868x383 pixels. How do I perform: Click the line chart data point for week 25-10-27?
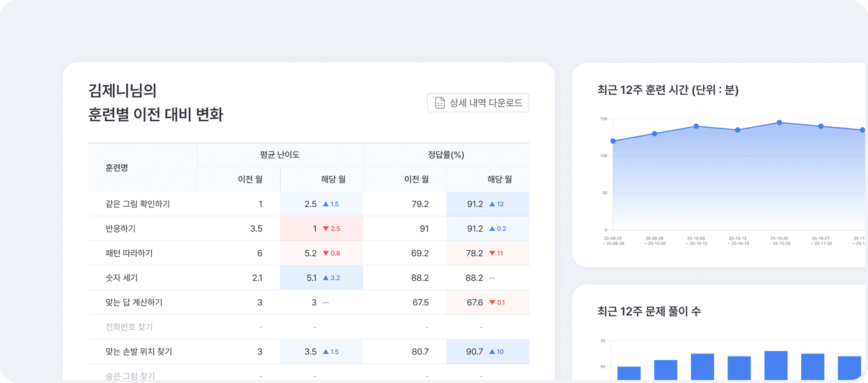(821, 126)
